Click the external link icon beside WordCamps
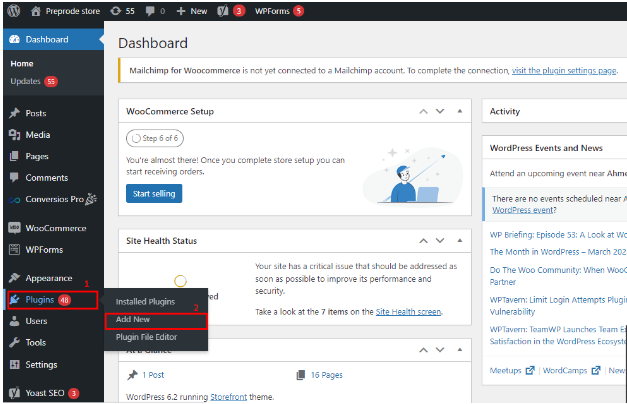 coord(596,370)
